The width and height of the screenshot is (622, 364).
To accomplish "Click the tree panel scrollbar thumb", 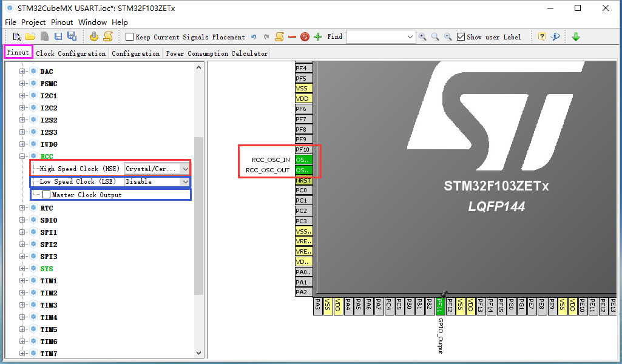I will (199, 216).
